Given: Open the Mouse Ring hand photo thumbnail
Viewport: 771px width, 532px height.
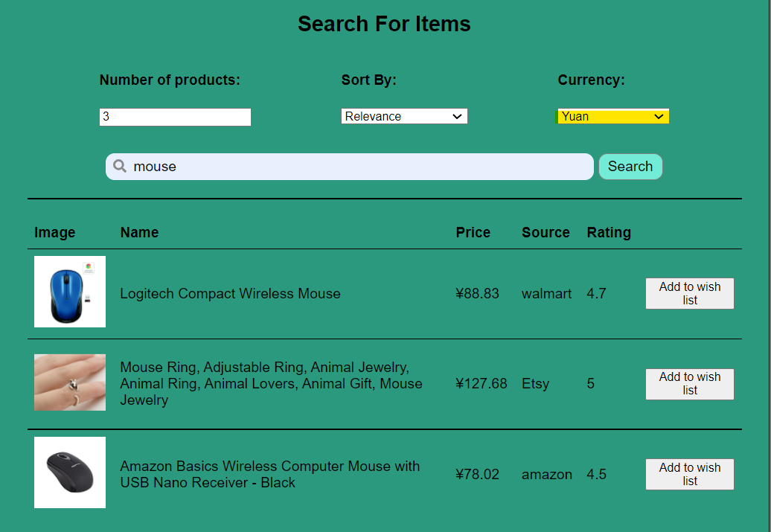Looking at the screenshot, I should [x=70, y=382].
